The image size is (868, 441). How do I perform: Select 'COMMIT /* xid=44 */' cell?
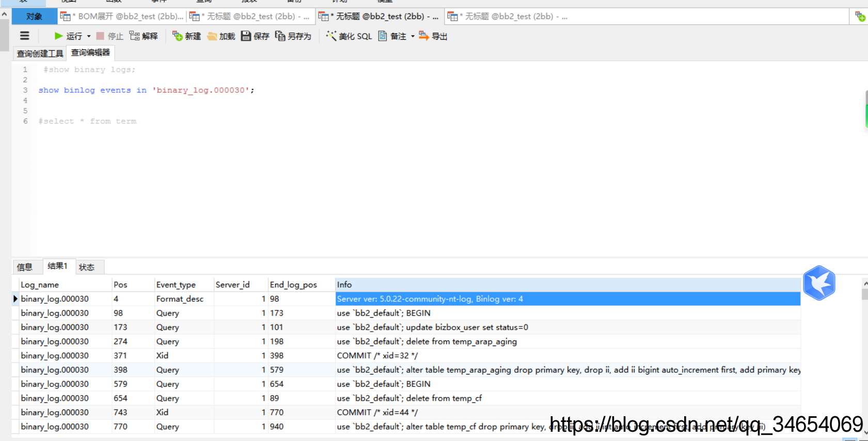point(568,412)
